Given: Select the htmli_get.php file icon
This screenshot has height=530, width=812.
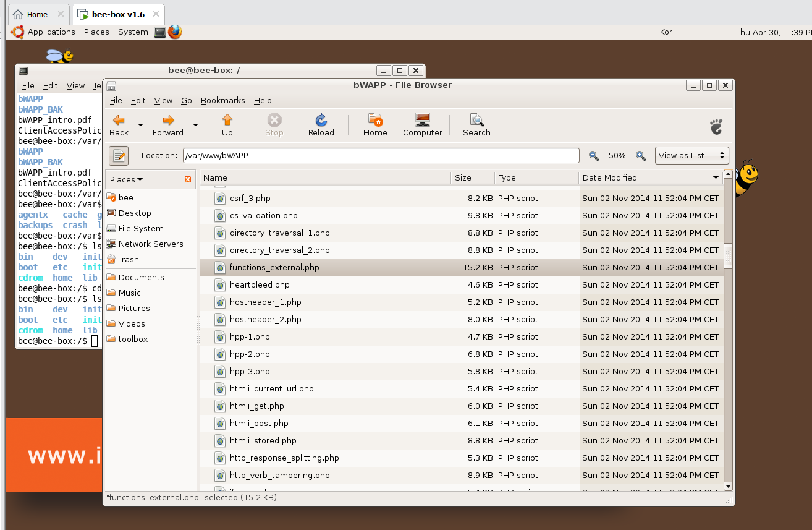Looking at the screenshot, I should coord(220,406).
